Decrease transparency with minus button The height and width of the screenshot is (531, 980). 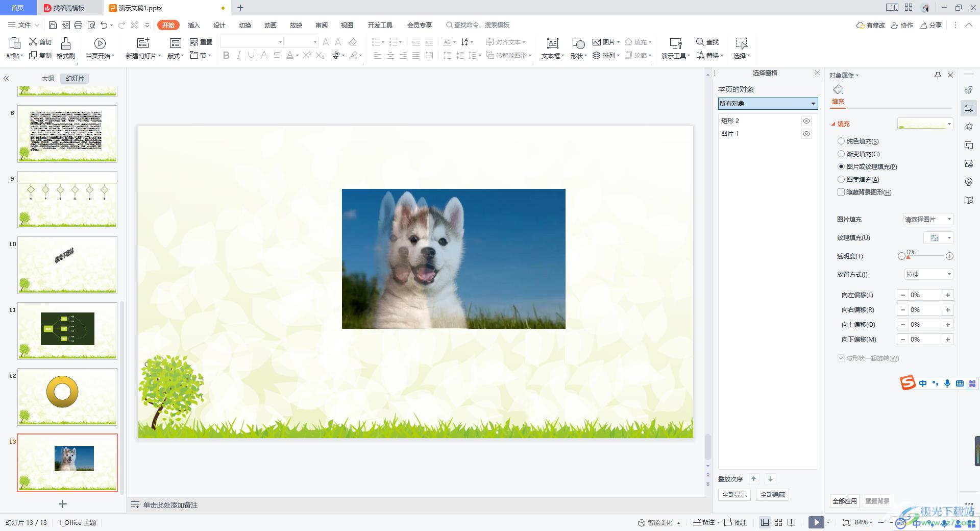coord(901,256)
